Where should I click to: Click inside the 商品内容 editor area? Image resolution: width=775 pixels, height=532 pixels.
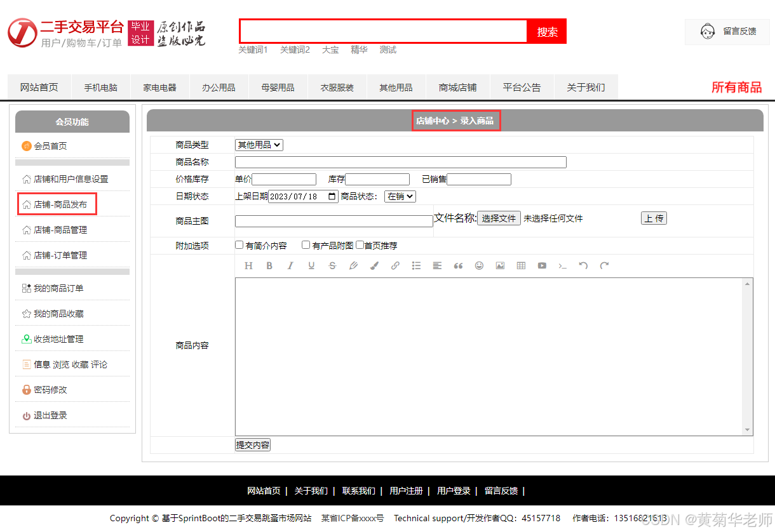489,357
